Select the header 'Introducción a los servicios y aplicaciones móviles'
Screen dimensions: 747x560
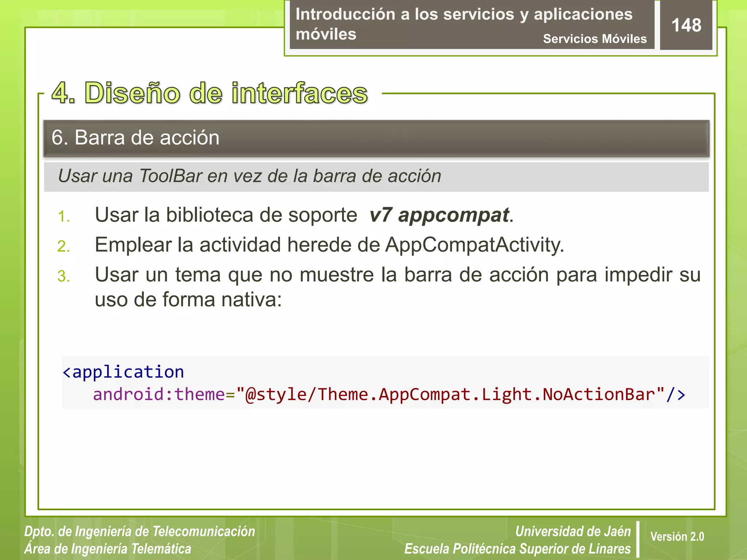tap(464, 24)
